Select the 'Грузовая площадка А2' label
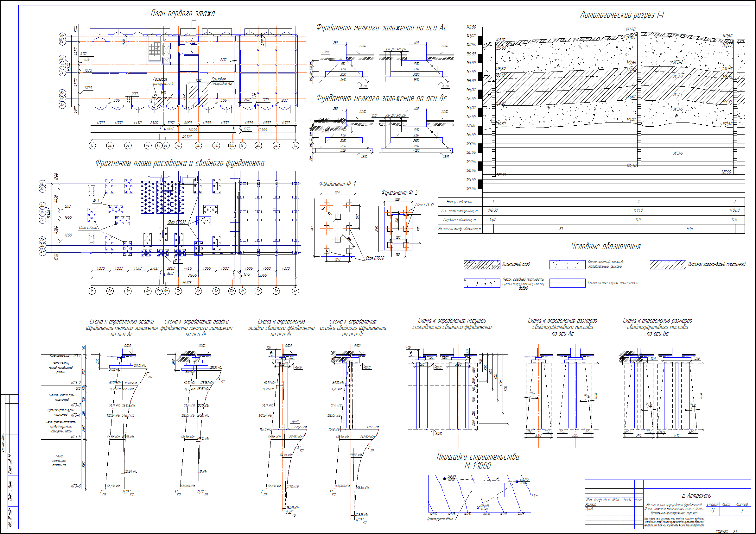Screen dimensions: 756x534 tap(221, 81)
